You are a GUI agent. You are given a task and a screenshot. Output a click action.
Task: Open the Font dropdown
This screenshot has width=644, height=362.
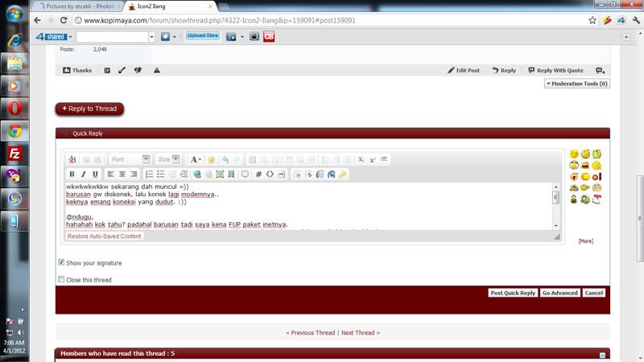click(130, 159)
